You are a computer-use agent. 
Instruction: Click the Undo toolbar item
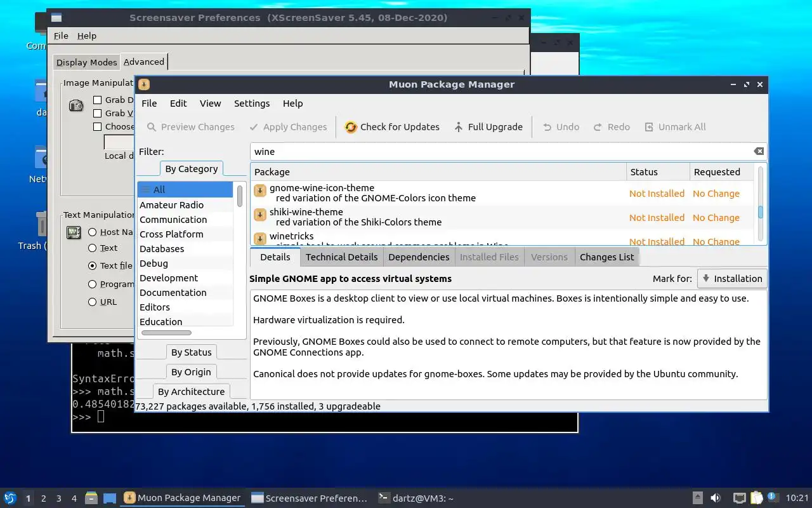pos(561,127)
